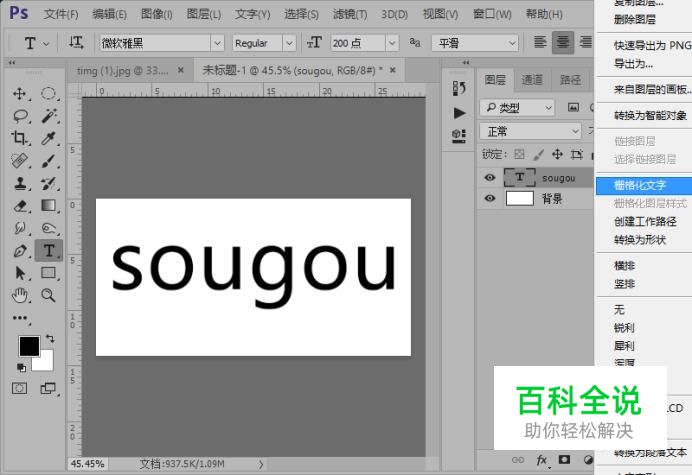Click the 45.45% zoom level field

[x=88, y=464]
